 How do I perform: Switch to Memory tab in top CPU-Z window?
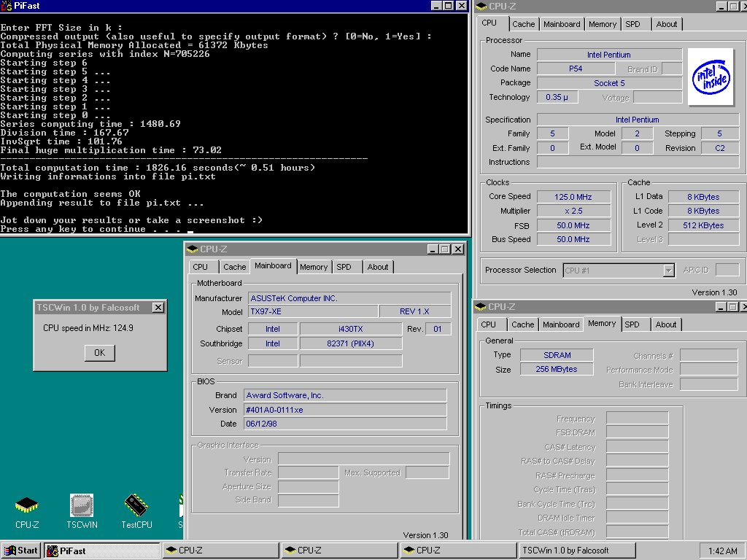(603, 24)
